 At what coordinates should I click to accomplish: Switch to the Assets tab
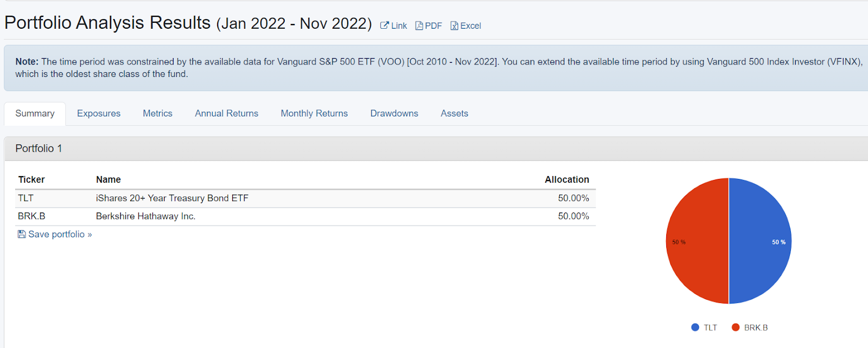coord(455,113)
